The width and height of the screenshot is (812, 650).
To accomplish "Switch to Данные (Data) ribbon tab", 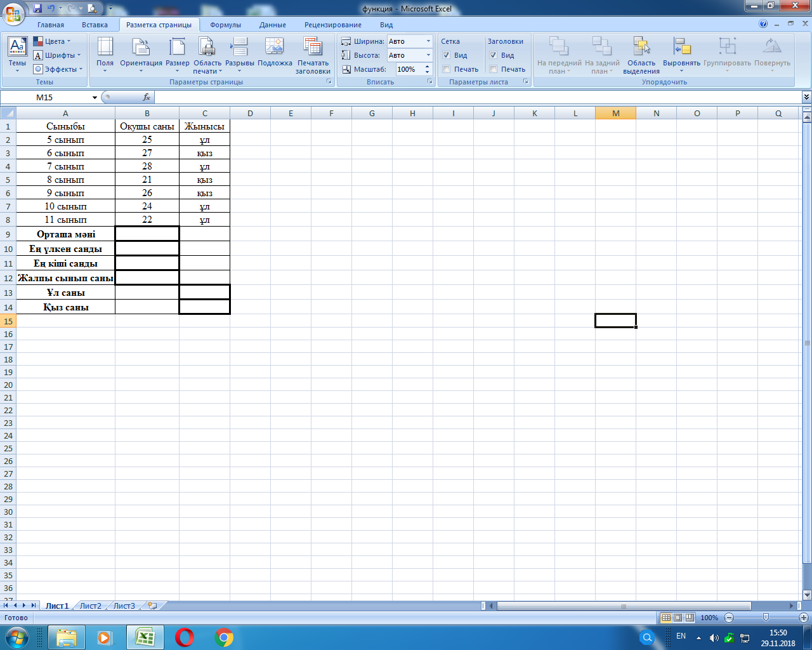I will coord(273,25).
